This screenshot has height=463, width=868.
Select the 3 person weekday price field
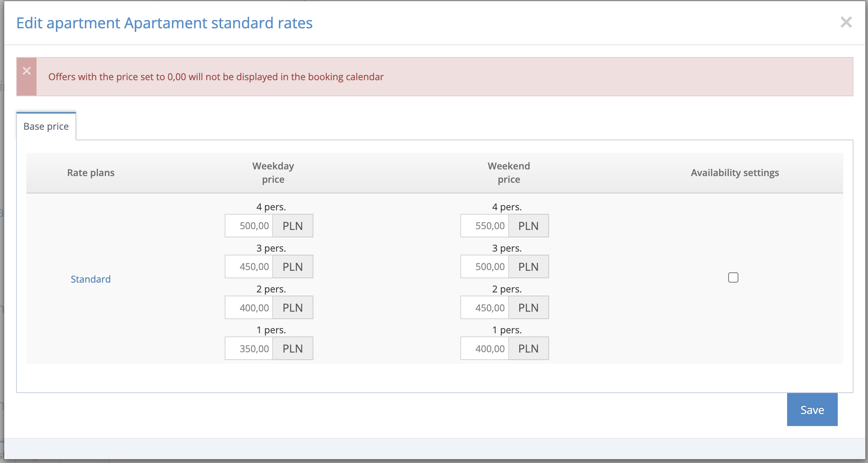[x=249, y=266]
